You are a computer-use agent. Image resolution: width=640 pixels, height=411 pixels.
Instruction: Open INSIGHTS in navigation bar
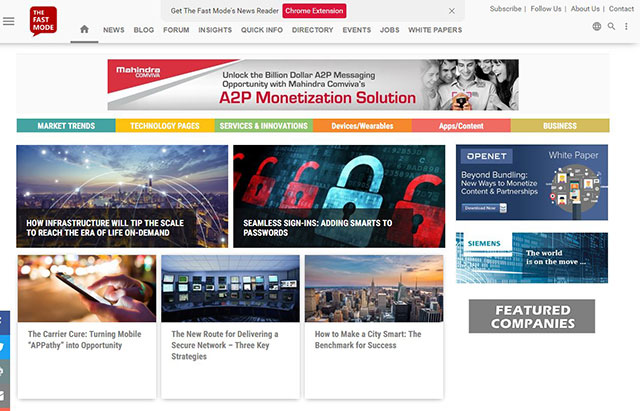215,30
